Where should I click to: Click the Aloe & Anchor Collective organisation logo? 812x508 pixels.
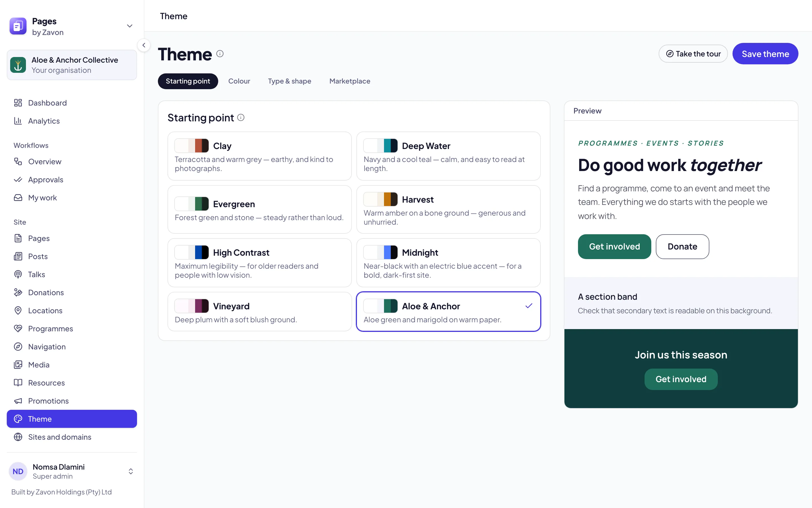coord(18,65)
